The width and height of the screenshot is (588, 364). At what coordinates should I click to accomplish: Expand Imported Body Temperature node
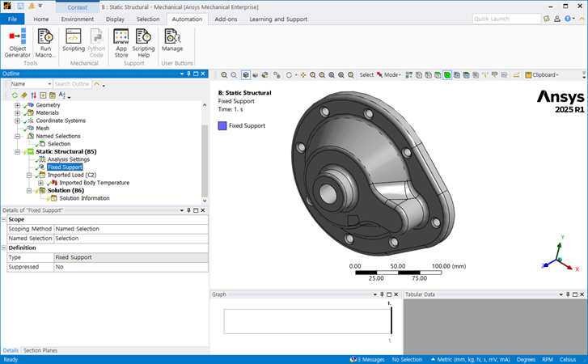tap(41, 183)
